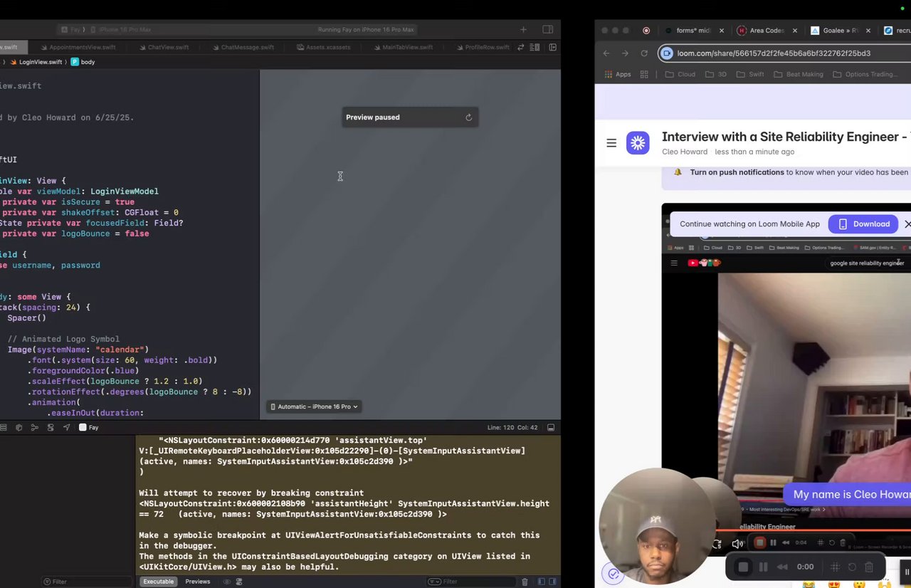Open the Swift bookmarks folder
Screen dimensions: 911x588
click(x=750, y=74)
